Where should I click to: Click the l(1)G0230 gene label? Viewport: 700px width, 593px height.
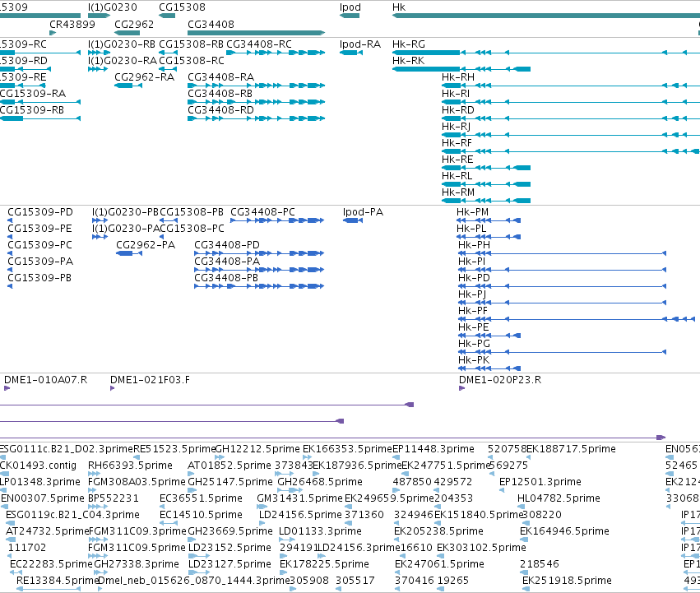[x=113, y=7]
